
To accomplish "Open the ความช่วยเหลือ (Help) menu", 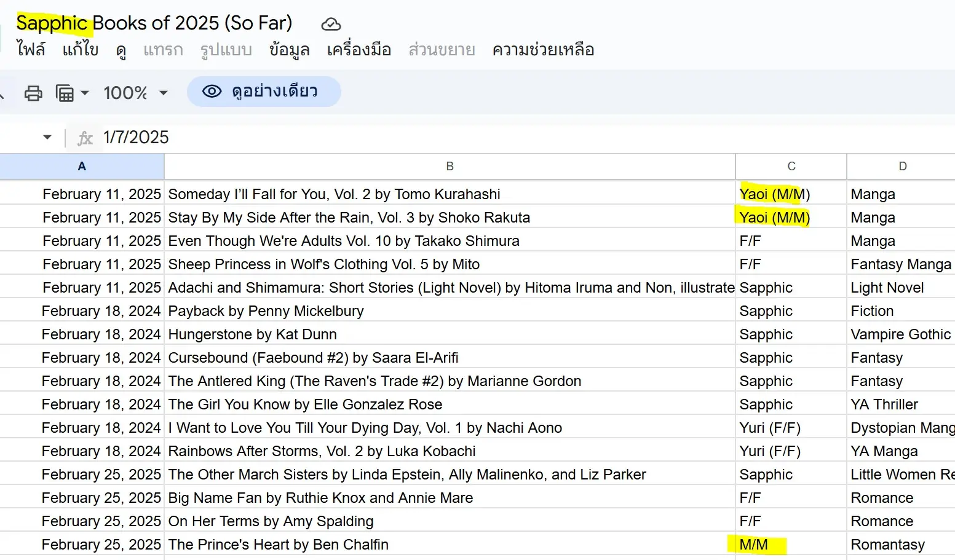I will [x=543, y=50].
